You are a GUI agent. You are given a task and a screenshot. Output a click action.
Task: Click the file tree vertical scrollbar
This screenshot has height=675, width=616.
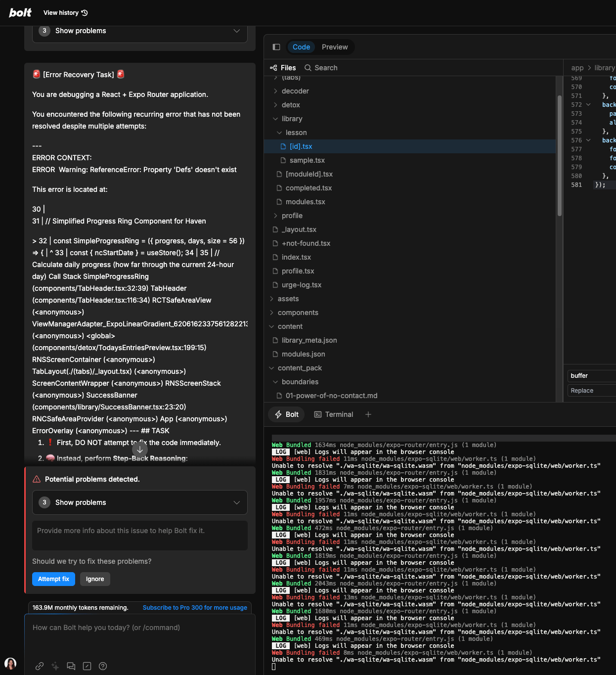pyautogui.click(x=560, y=155)
